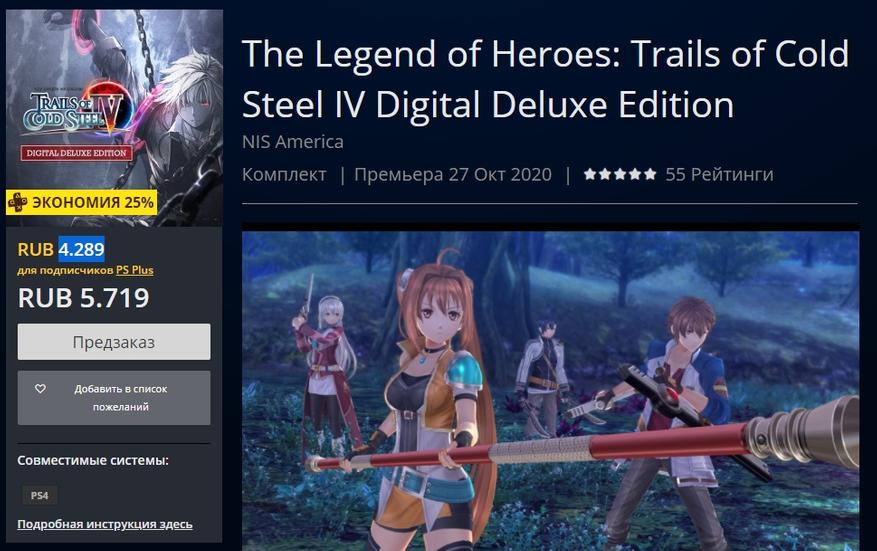Click the Совместимые системы heading
The width and height of the screenshot is (877, 551).
tap(93, 460)
